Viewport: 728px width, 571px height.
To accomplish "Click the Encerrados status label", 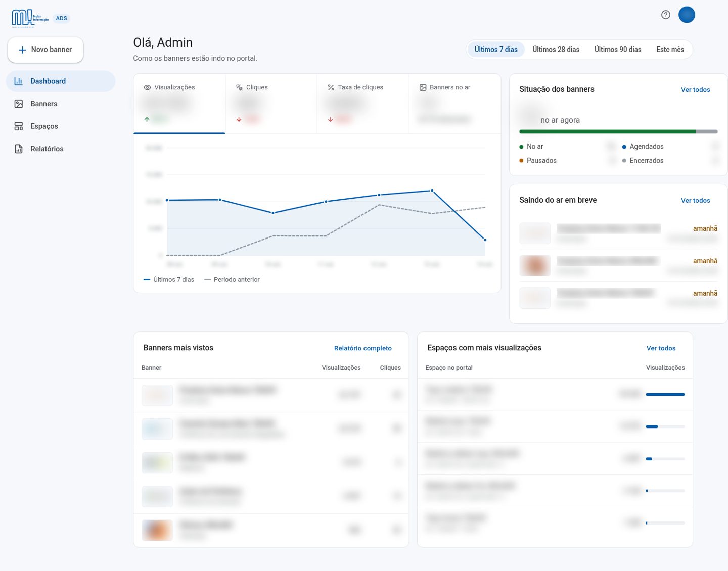I will tap(647, 161).
